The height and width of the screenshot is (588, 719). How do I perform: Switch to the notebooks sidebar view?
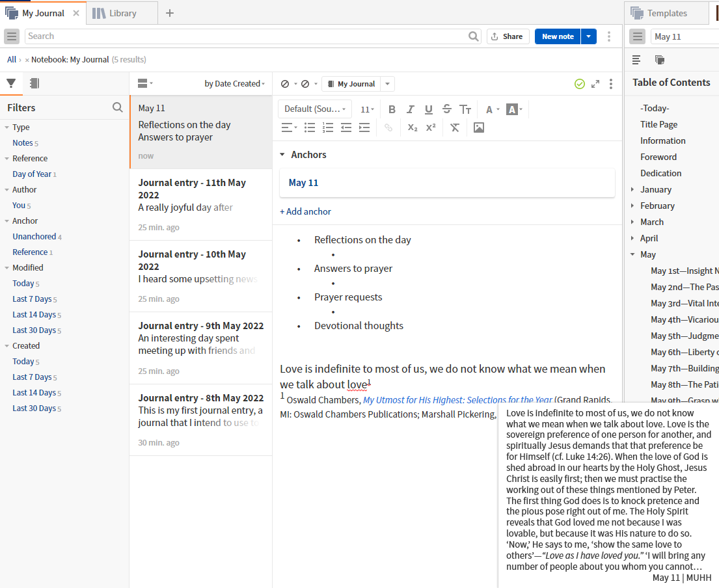click(x=34, y=83)
